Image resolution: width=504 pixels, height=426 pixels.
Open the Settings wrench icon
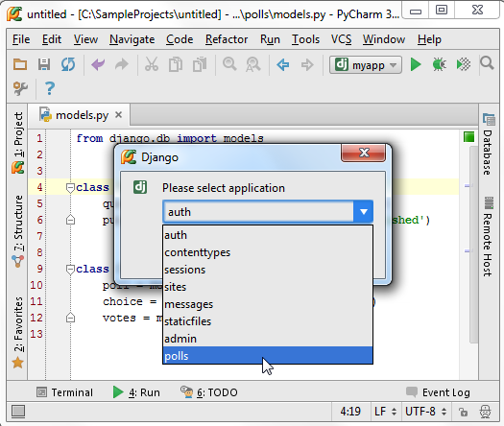(x=20, y=88)
